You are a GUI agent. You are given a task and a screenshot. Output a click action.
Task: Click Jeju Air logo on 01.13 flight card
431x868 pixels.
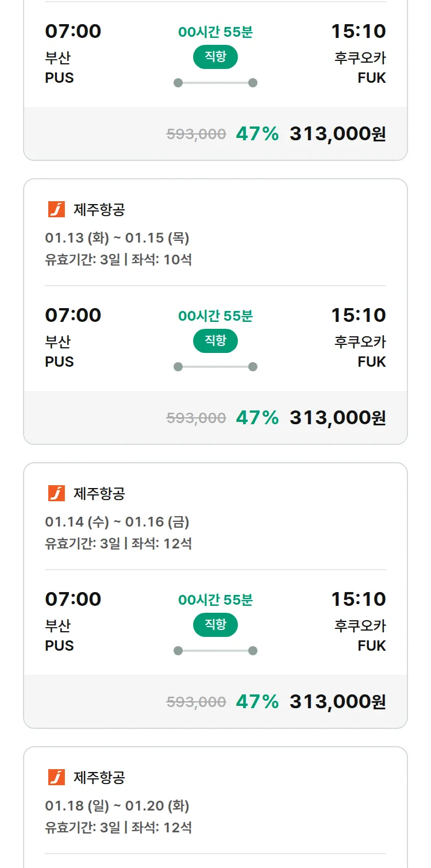56,209
